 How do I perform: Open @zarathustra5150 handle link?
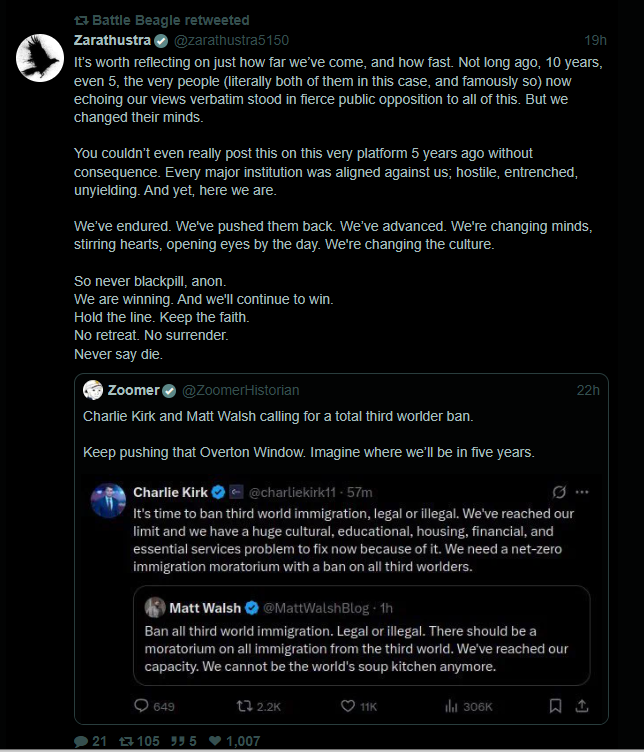coord(231,40)
